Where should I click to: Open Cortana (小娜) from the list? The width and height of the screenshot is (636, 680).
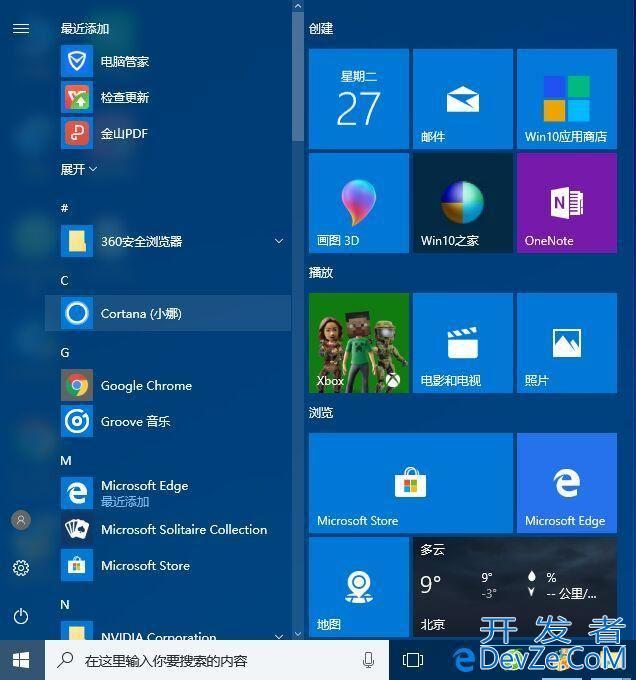168,313
